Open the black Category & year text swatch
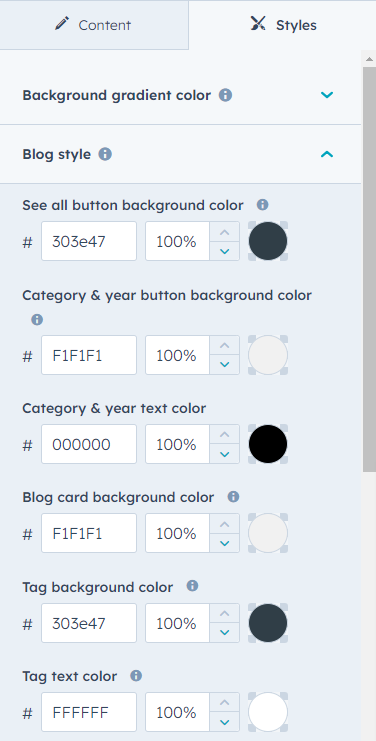 [268, 444]
